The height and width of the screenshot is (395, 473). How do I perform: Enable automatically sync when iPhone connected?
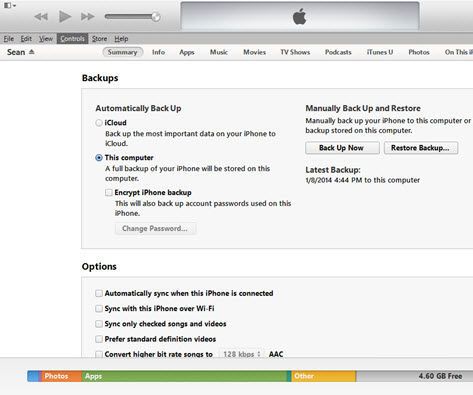coord(99,293)
